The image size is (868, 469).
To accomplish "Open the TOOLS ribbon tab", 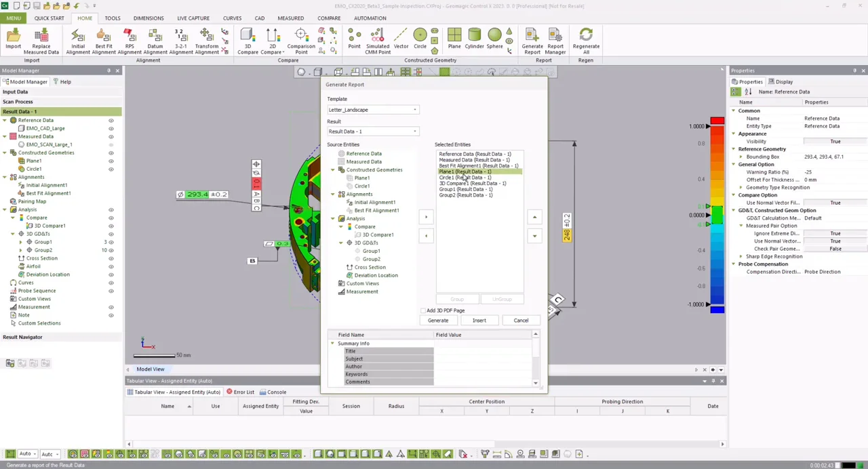I will (x=113, y=18).
